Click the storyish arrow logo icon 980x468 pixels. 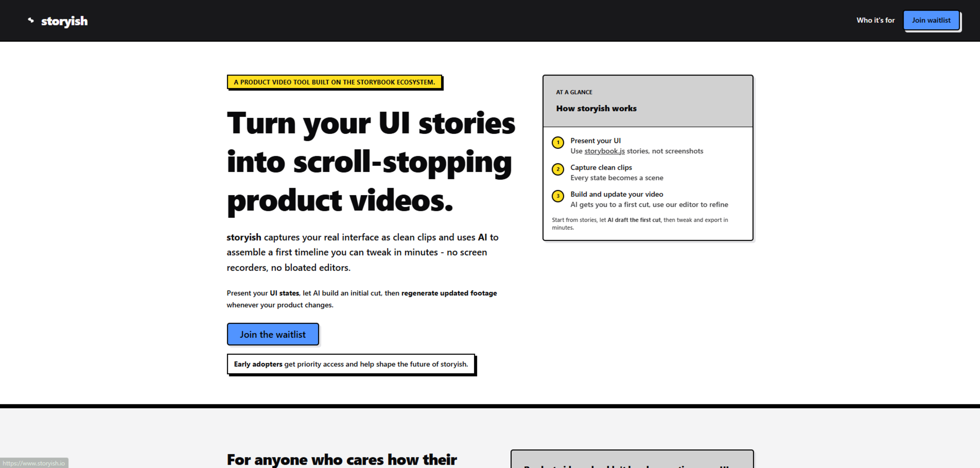tap(31, 20)
